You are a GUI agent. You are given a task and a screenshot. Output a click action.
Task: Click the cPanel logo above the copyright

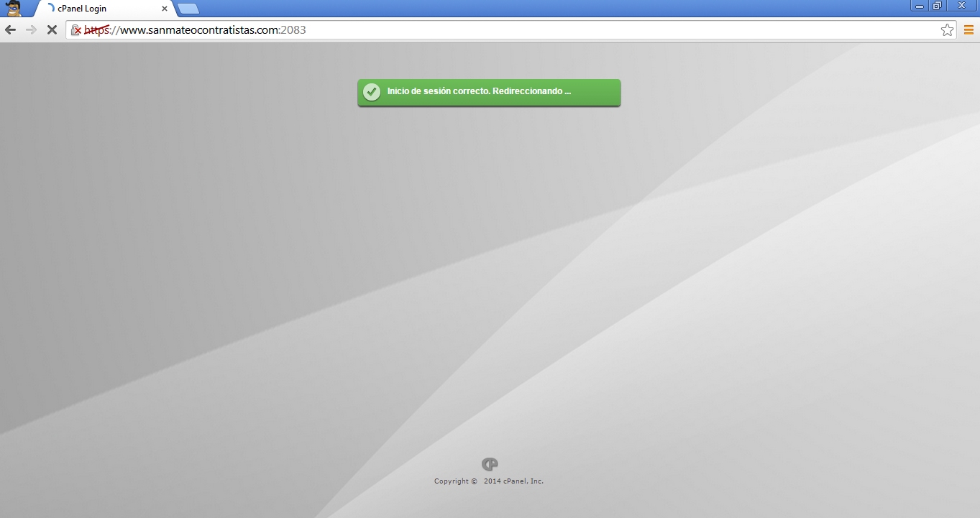coord(490,464)
